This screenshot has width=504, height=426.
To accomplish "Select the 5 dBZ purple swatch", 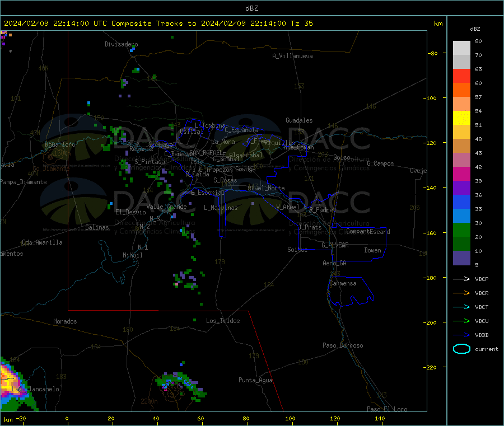I will click(x=461, y=258).
